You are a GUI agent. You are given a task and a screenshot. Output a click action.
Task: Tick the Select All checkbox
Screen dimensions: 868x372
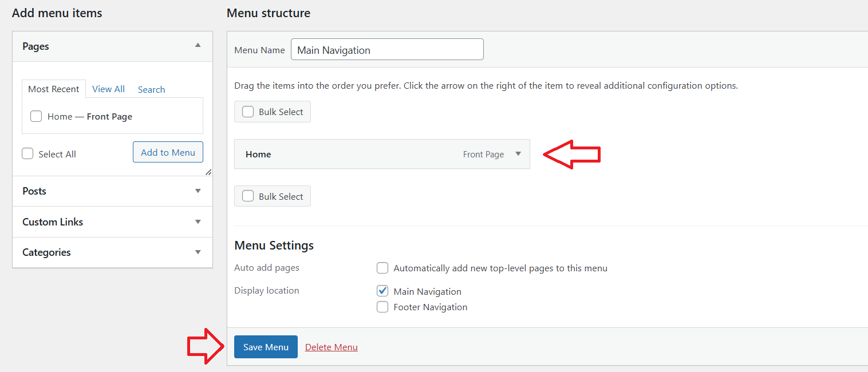pos(27,154)
